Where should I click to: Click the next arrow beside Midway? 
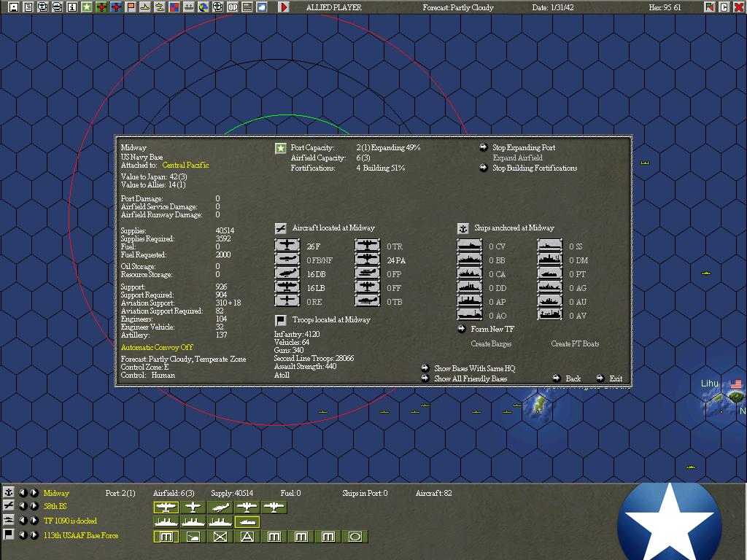click(34, 493)
